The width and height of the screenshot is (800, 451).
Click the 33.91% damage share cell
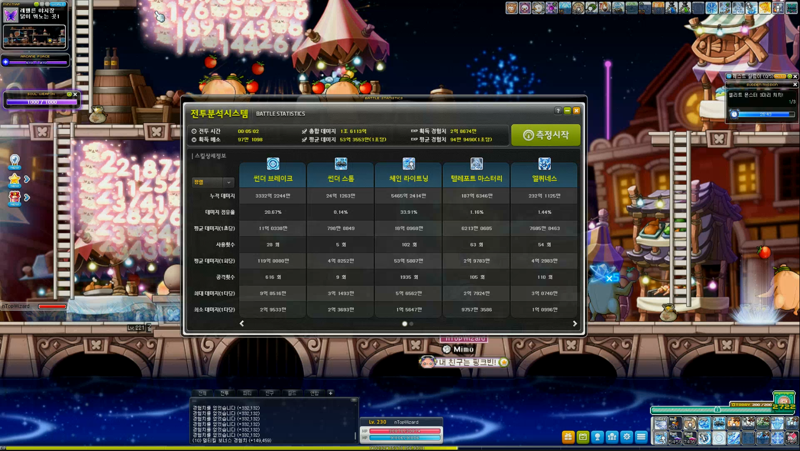409,212
